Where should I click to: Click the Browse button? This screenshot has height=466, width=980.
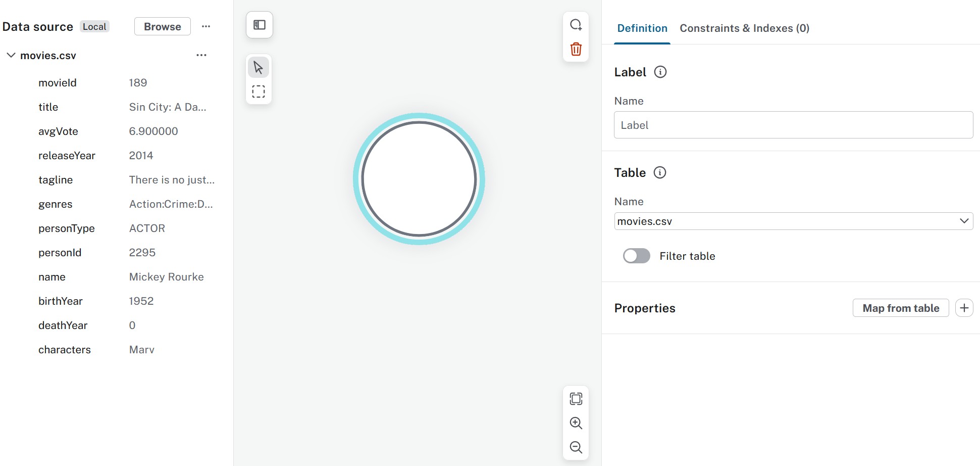pos(162,26)
